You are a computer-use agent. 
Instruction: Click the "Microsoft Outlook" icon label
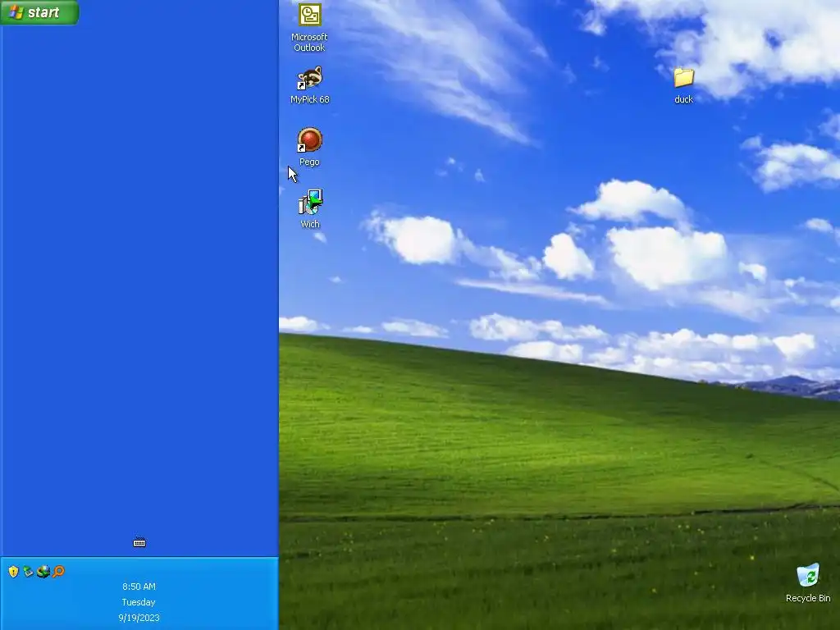point(309,43)
